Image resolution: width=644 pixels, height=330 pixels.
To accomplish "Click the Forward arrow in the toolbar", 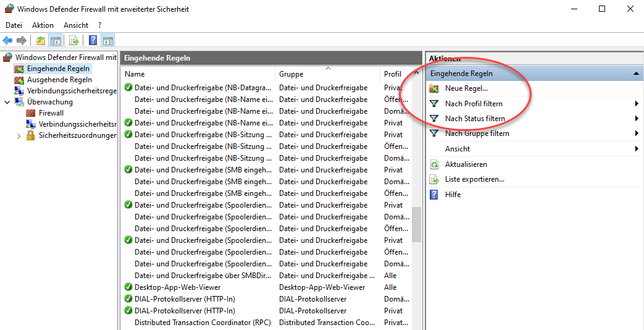I will 22,40.
